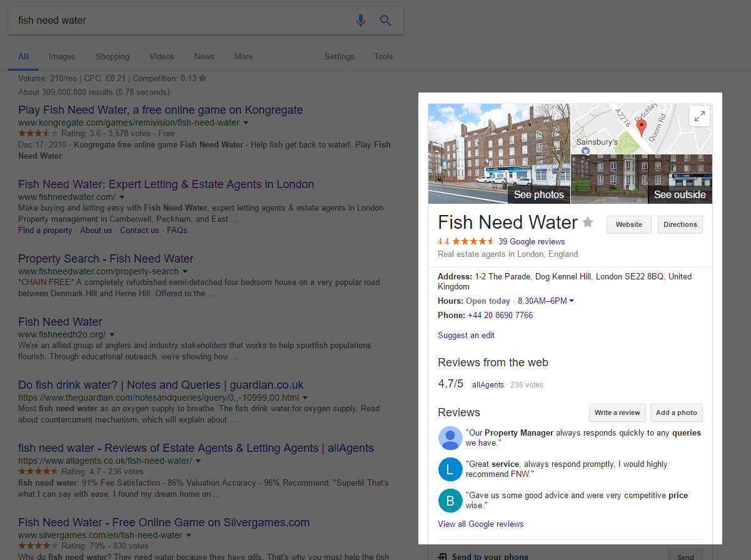The width and height of the screenshot is (751, 560).
Task: Open the allAgents reviews link
Action: (x=488, y=385)
